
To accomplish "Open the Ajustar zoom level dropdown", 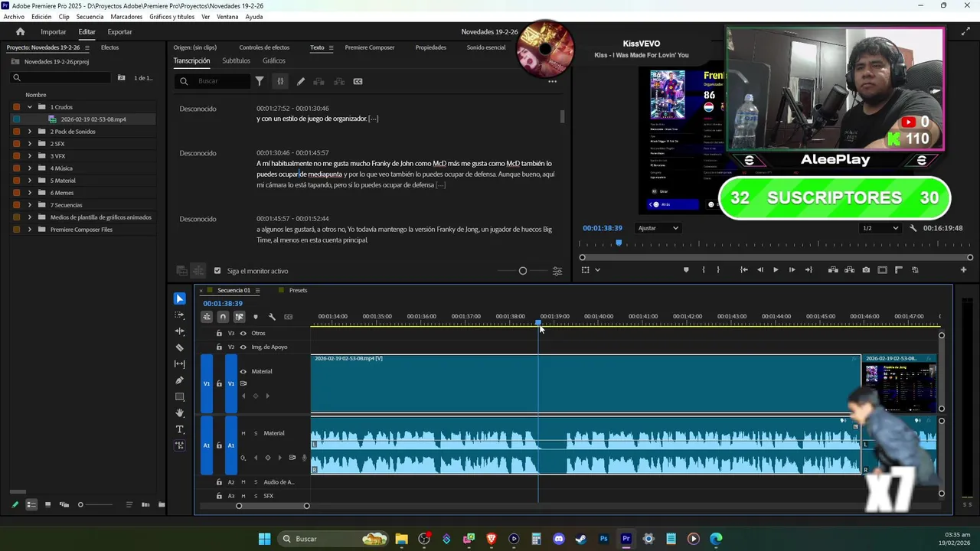I will [658, 228].
